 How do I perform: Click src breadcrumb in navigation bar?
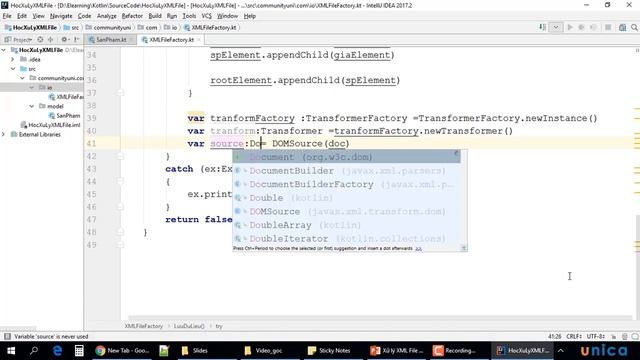71,27
